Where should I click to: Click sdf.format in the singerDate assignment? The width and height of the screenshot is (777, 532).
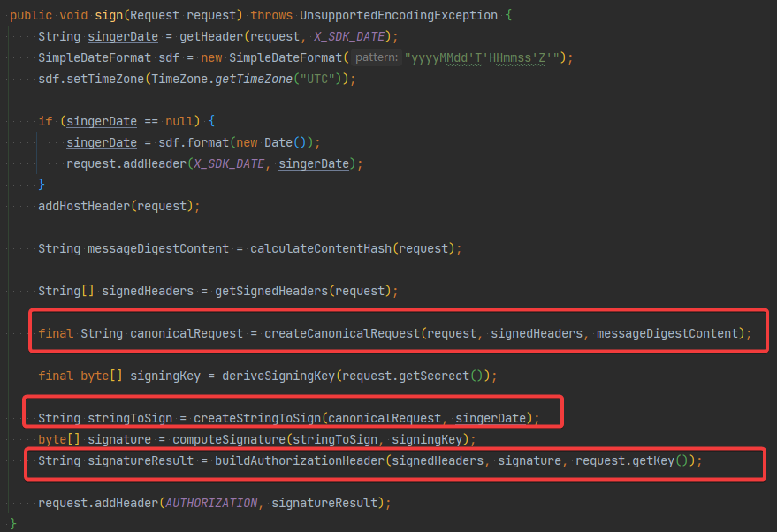point(194,142)
